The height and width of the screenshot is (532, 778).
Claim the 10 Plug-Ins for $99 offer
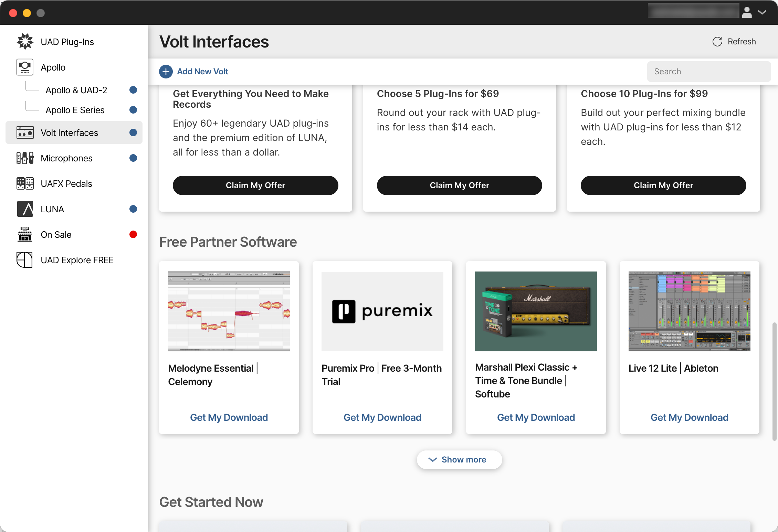(663, 185)
